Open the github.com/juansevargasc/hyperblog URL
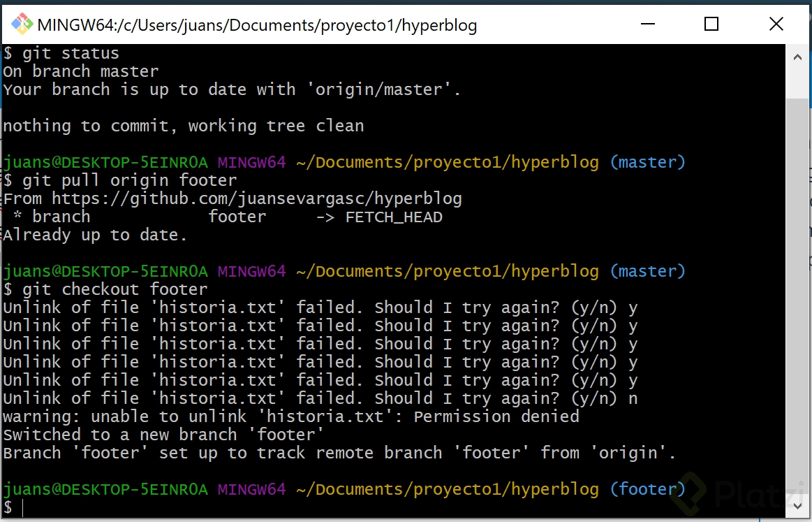The width and height of the screenshot is (812, 522). tap(257, 198)
